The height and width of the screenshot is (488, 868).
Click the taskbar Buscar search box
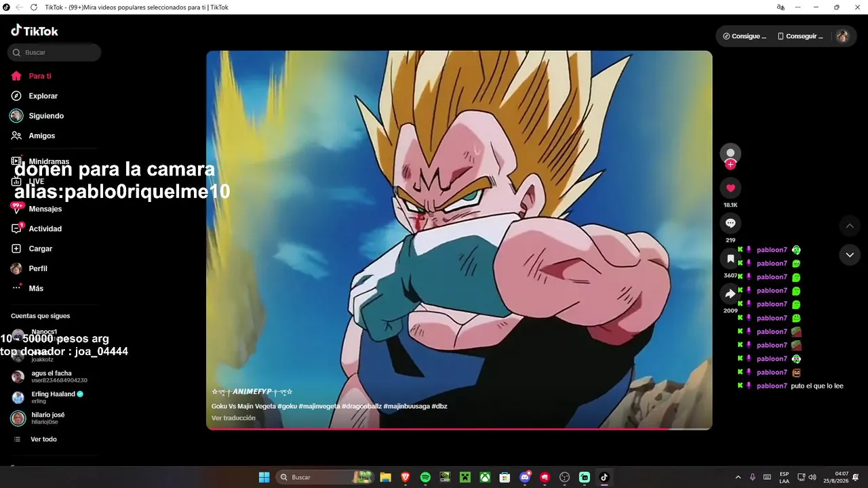pyautogui.click(x=325, y=477)
